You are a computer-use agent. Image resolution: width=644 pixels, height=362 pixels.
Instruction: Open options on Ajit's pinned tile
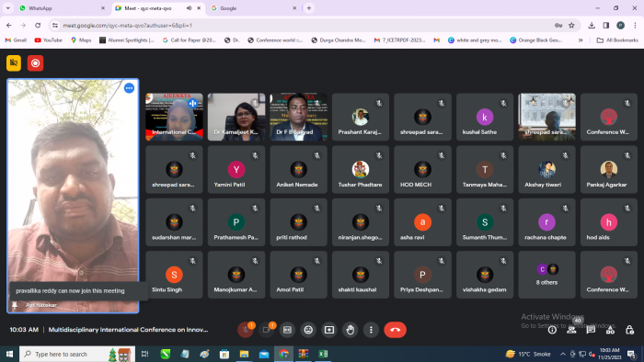[129, 87]
